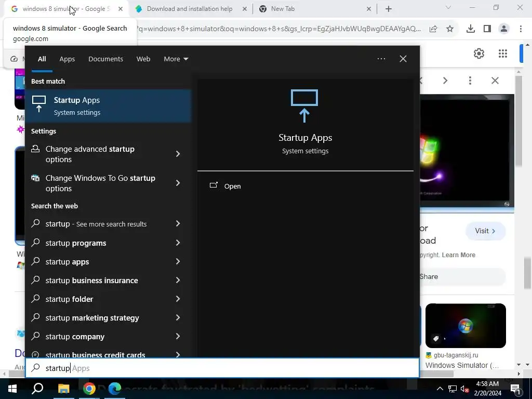Open the search panel options ellipsis
Image resolution: width=532 pixels, height=399 pixels.
click(381, 59)
